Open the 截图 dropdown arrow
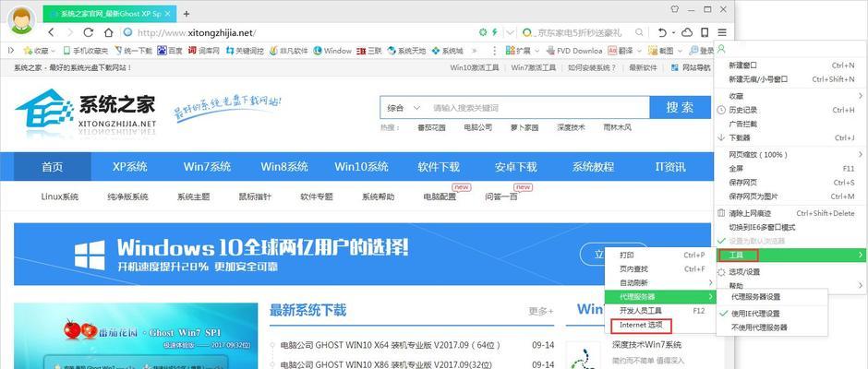 pyautogui.click(x=680, y=51)
